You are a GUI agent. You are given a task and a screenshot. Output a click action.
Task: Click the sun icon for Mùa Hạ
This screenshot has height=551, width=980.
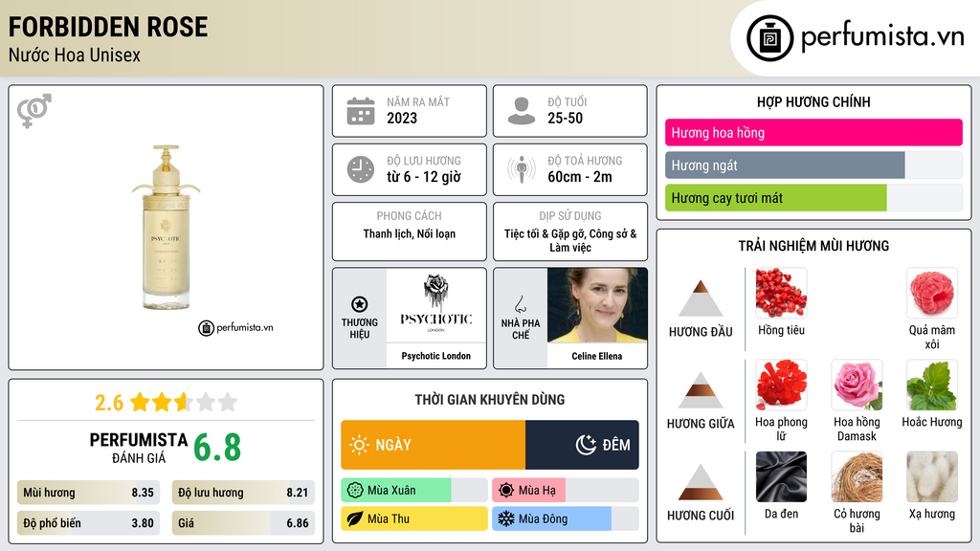point(506,491)
